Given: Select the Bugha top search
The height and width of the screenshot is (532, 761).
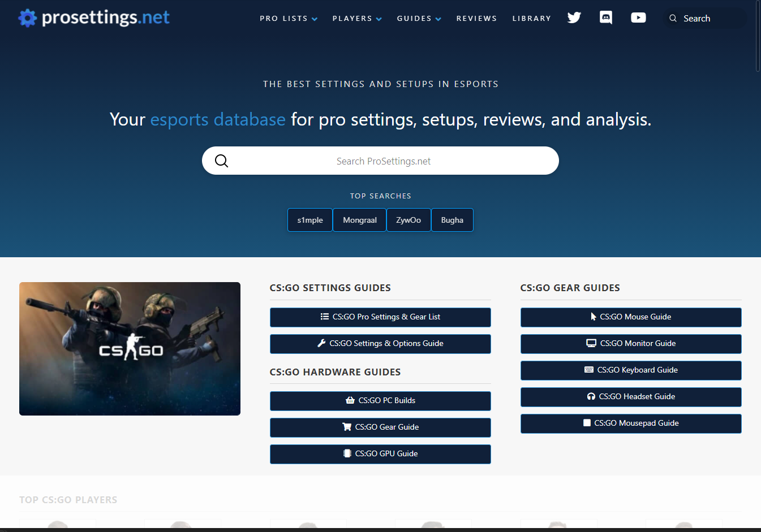Looking at the screenshot, I should [452, 220].
